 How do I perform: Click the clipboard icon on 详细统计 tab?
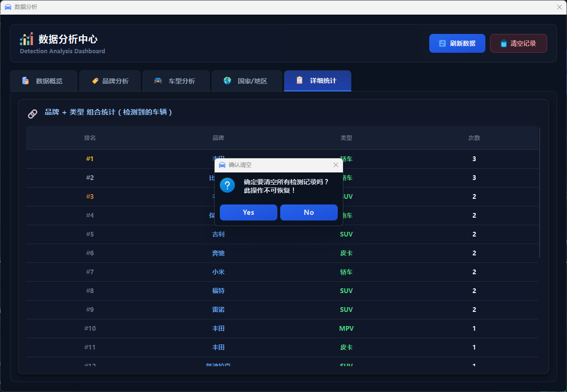click(300, 81)
